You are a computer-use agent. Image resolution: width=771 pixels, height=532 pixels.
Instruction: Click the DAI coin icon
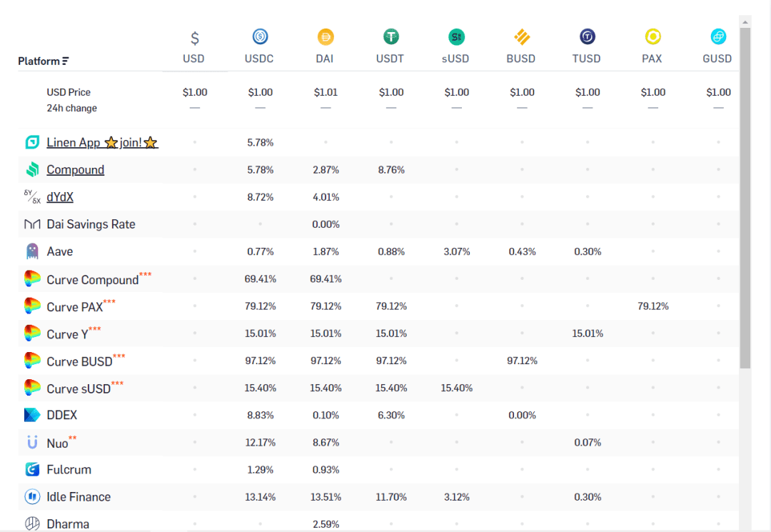[x=326, y=36]
